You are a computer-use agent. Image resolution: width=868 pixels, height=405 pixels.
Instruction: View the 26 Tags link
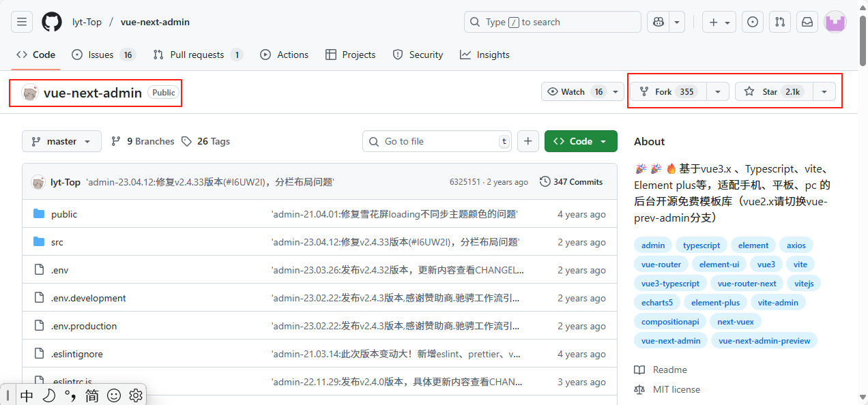[x=206, y=141]
